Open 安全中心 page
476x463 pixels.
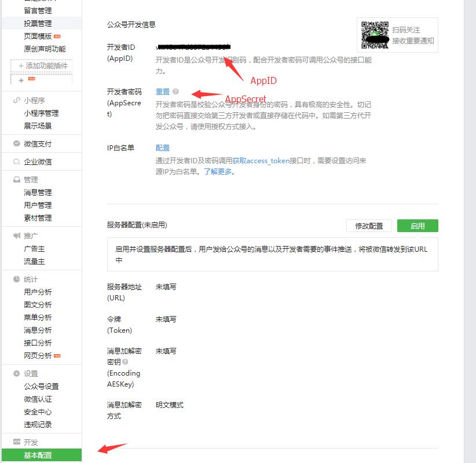point(38,412)
